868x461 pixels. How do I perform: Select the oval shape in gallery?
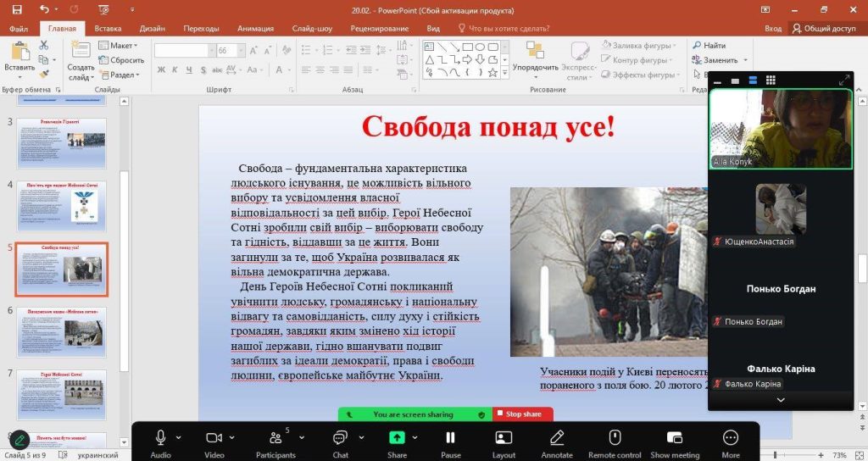pos(480,47)
